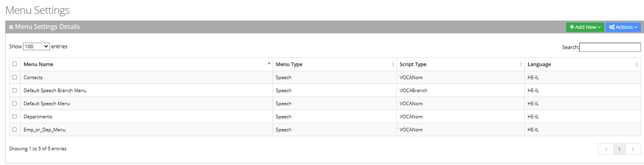Go to the next page arrow
The height and width of the screenshot is (165, 644).
[633, 149]
